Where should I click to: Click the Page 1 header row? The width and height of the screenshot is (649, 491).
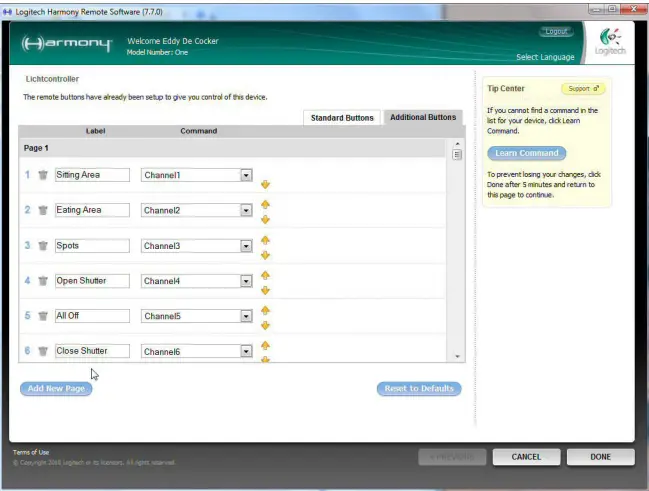[x=232, y=148]
